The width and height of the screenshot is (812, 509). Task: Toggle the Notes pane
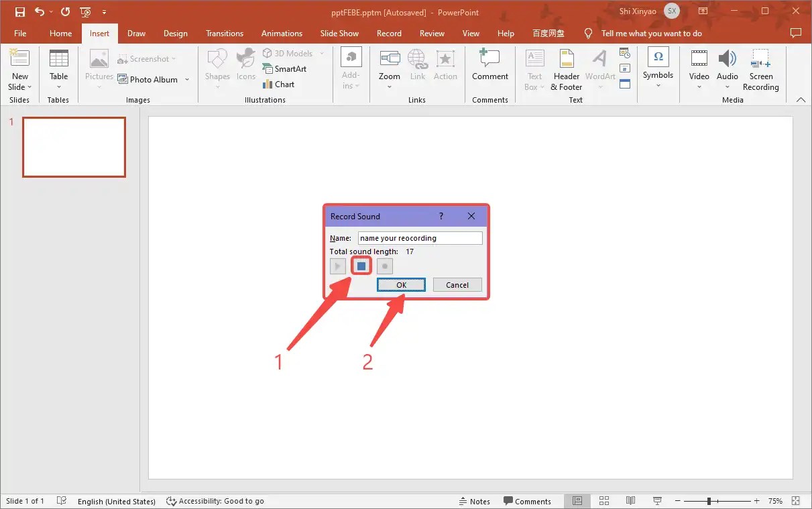click(475, 501)
